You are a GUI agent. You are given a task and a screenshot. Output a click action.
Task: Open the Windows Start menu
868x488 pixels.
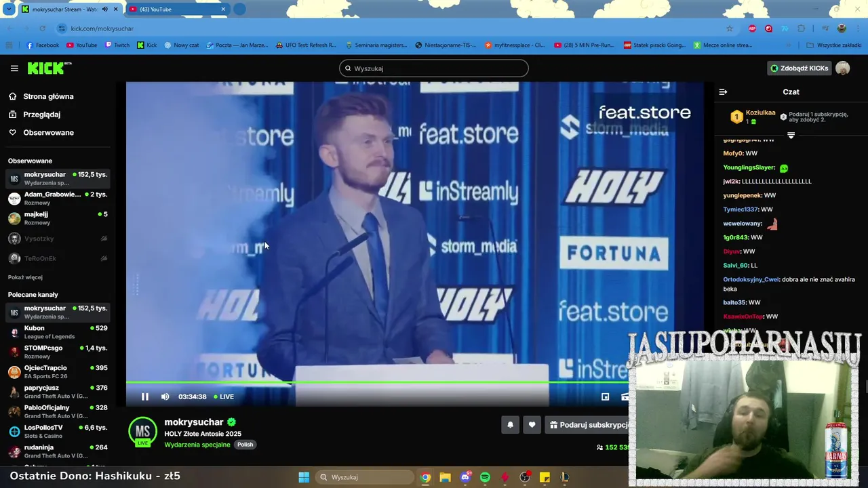pyautogui.click(x=304, y=477)
